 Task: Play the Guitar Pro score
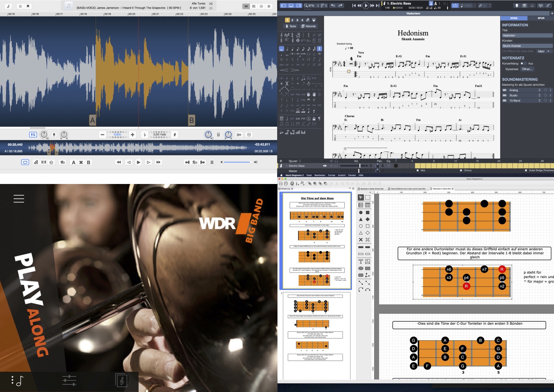366,5
